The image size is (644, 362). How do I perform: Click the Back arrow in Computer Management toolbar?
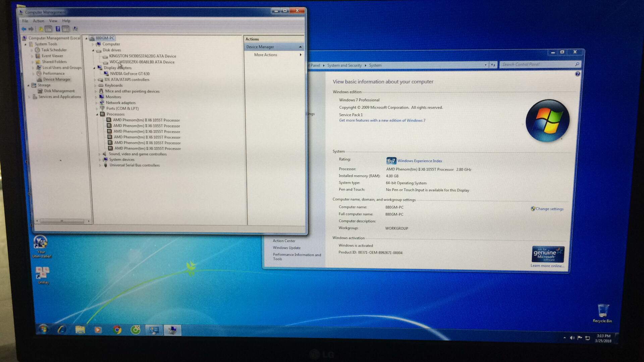(x=24, y=29)
